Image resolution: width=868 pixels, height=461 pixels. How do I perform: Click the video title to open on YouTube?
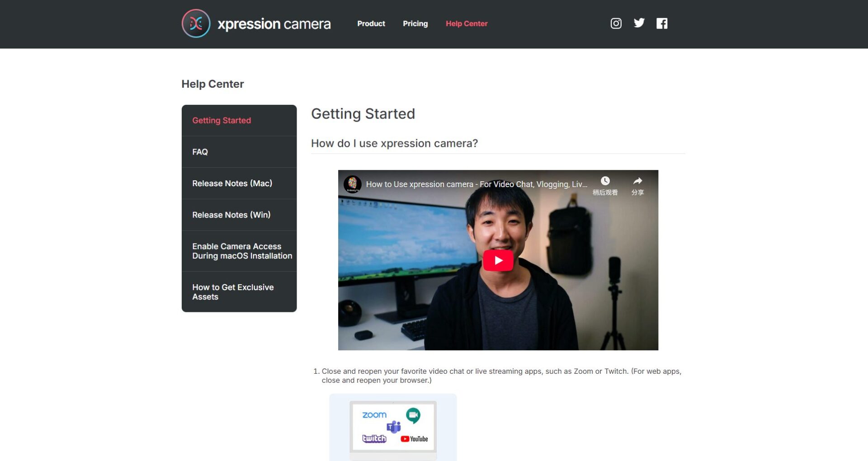pos(475,184)
